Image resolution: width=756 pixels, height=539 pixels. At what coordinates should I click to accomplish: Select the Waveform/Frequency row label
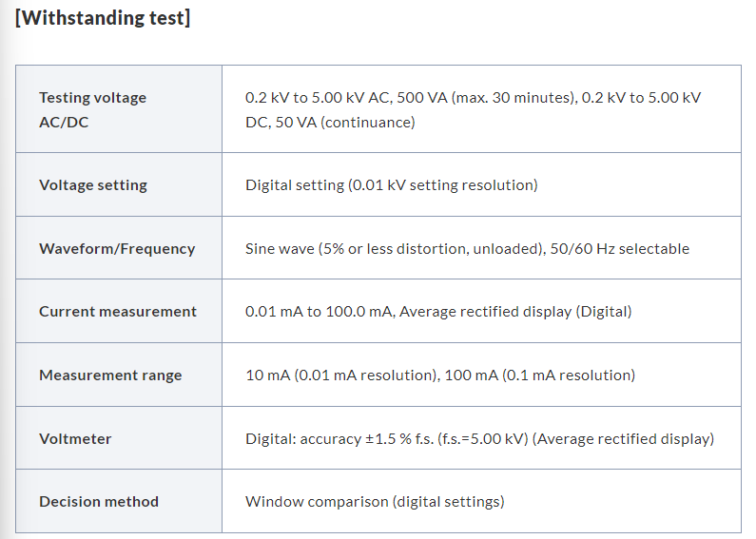[x=117, y=249]
